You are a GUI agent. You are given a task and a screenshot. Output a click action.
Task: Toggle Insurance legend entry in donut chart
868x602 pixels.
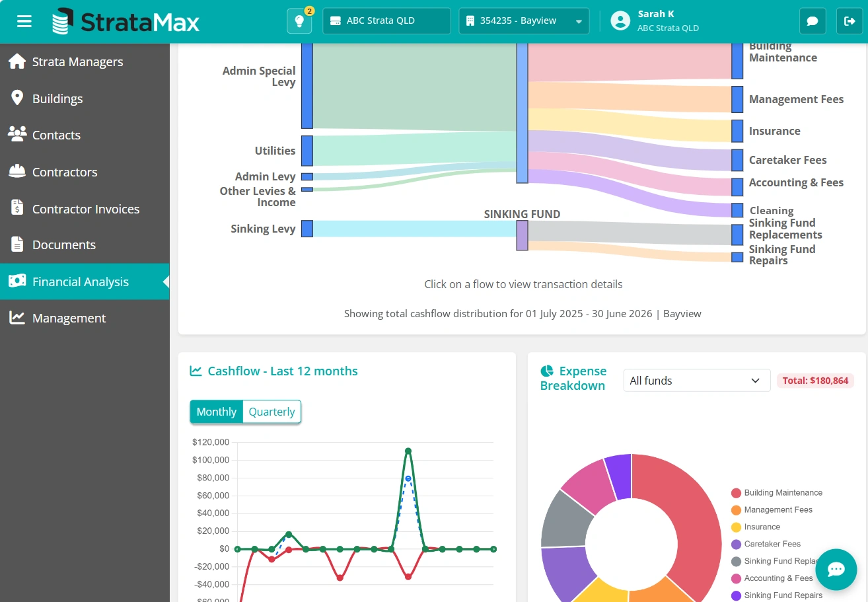(x=756, y=527)
